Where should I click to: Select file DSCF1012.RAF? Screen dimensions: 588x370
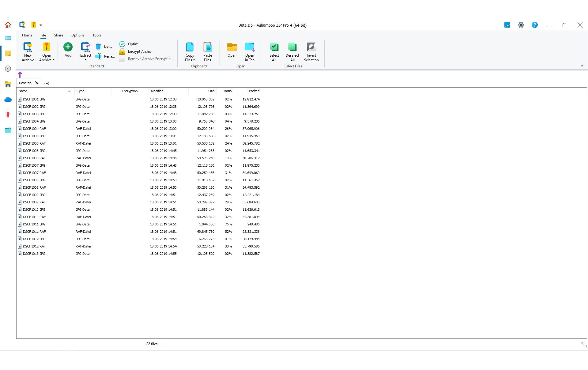click(34, 246)
